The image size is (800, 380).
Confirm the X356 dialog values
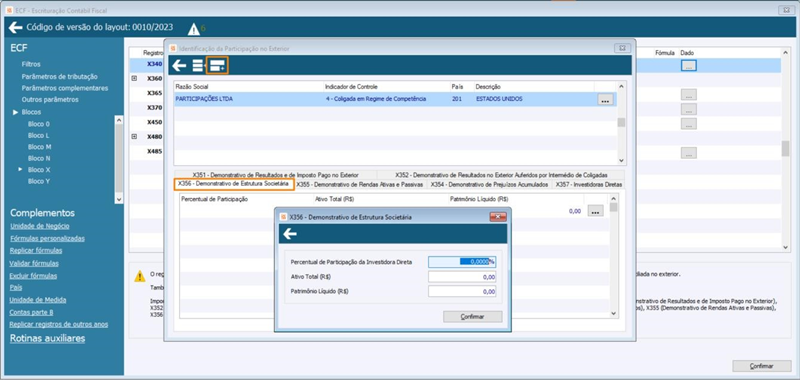[472, 317]
